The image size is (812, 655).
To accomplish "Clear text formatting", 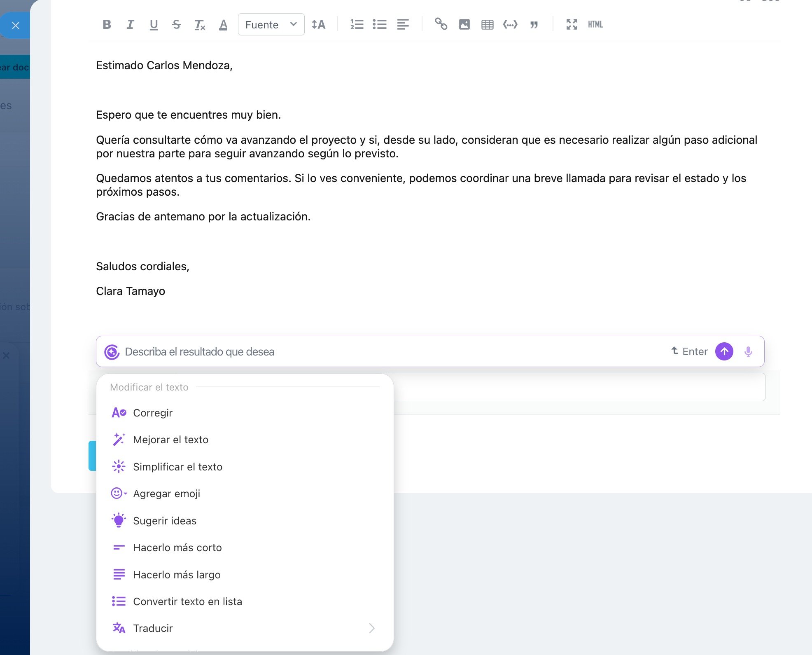I will pos(200,25).
